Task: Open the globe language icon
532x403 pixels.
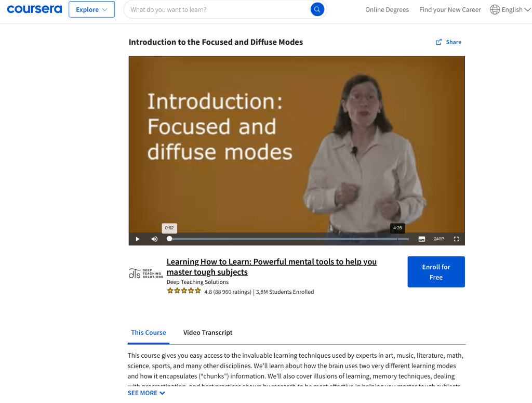Action: click(x=495, y=9)
